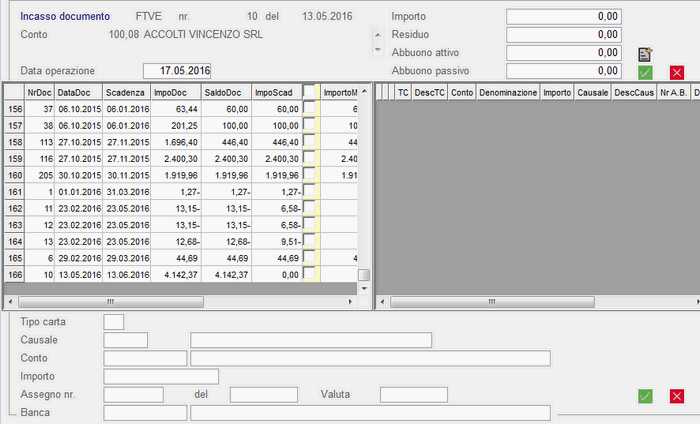Select the DataDoc column header

tap(79, 92)
